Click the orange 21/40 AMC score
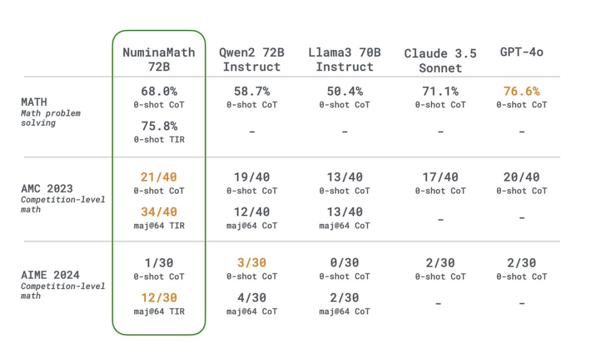Screen dimensions: 596x364 click(159, 177)
